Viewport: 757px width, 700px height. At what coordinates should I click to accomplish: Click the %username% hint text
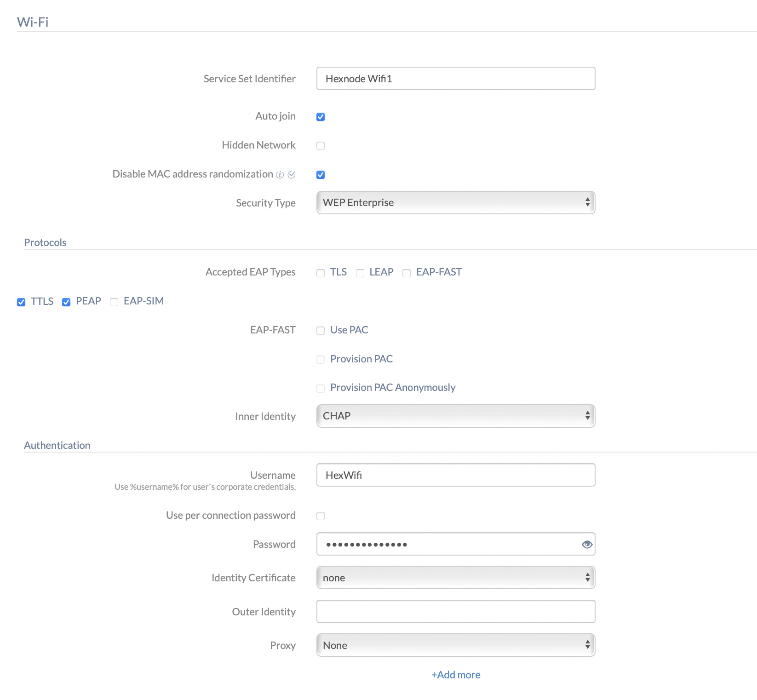coord(205,487)
